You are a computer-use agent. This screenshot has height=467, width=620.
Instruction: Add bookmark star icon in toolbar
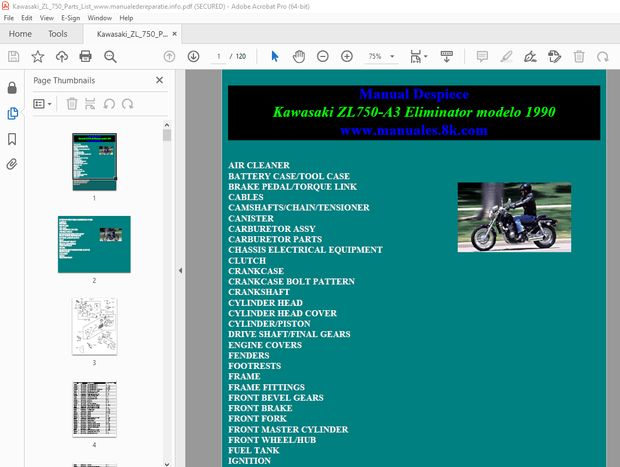coord(38,57)
